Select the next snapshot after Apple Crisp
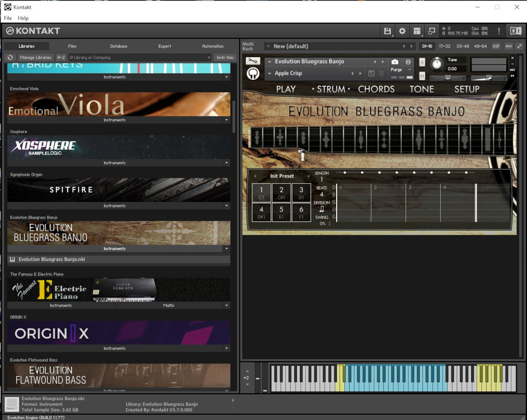The image size is (527, 420). tap(361, 73)
